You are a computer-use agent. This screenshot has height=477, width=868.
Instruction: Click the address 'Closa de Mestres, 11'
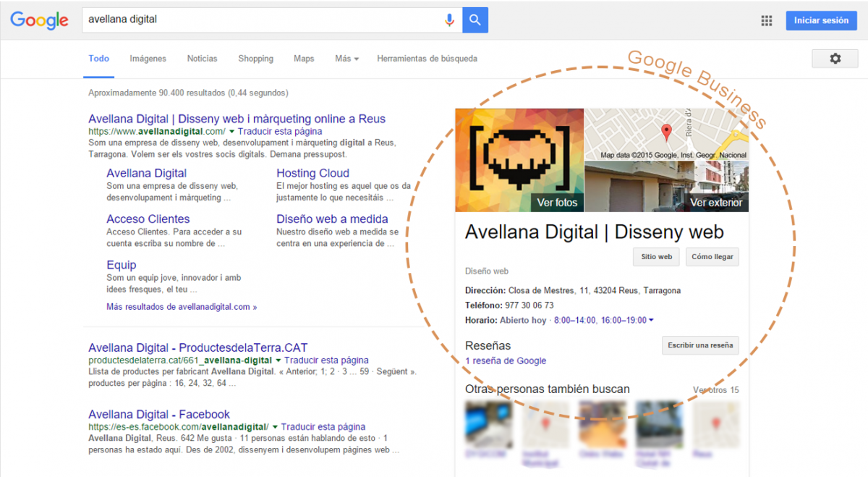tap(548, 290)
